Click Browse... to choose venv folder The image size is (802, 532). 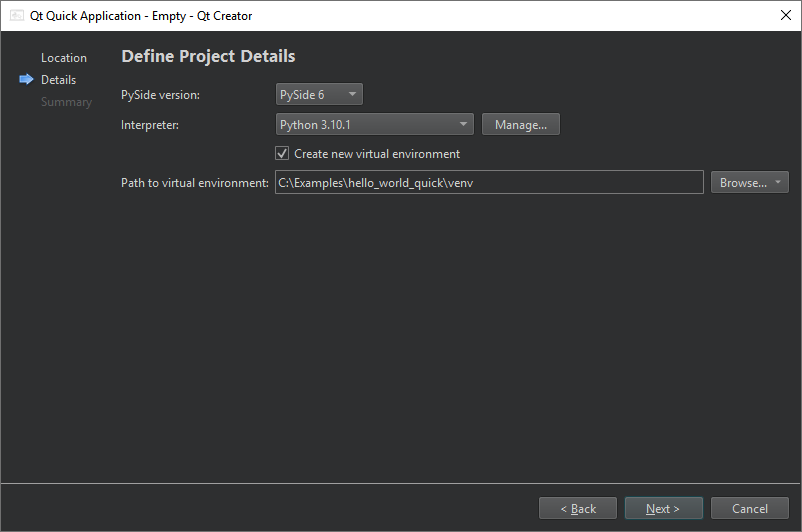tap(742, 183)
